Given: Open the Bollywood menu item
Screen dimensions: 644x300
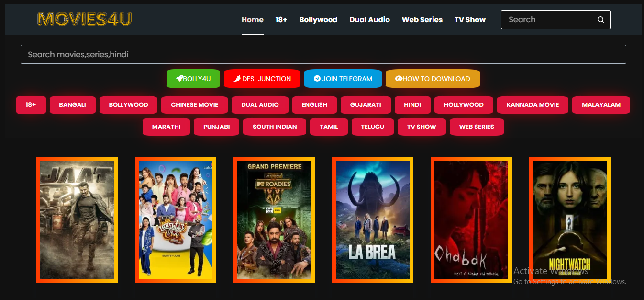Looking at the screenshot, I should coord(318,20).
